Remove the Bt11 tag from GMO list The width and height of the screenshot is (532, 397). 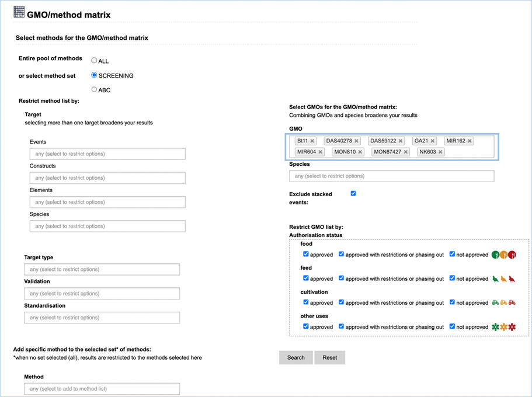312,141
